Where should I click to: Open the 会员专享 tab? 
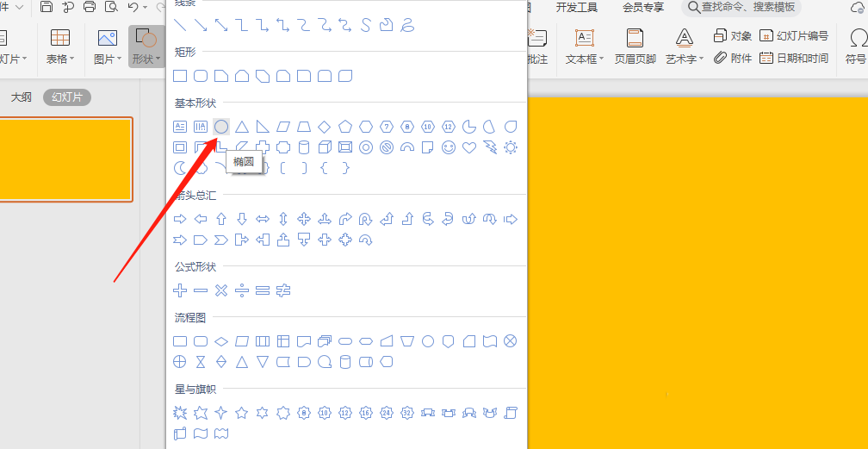pyautogui.click(x=643, y=8)
